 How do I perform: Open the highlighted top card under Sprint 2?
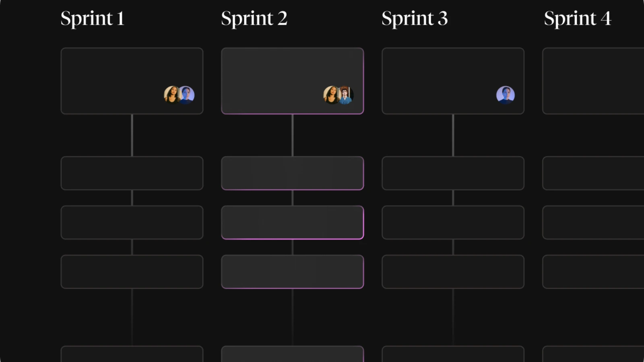coord(293,81)
